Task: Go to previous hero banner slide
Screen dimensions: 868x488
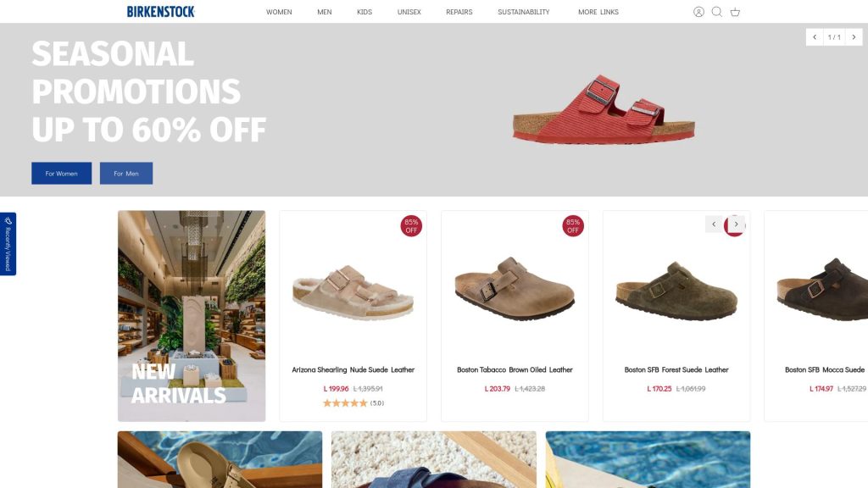Action: [x=815, y=37]
